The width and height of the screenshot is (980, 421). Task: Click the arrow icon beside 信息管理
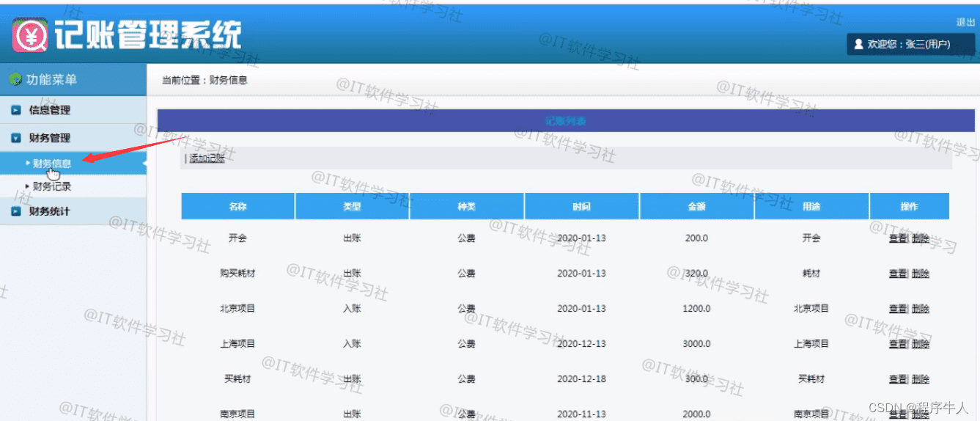(x=15, y=111)
